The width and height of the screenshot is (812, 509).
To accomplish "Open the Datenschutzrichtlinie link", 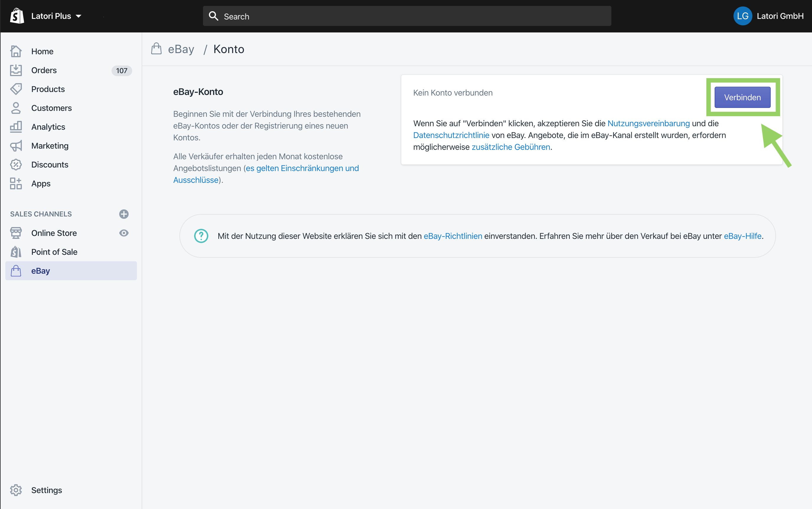I will [451, 135].
